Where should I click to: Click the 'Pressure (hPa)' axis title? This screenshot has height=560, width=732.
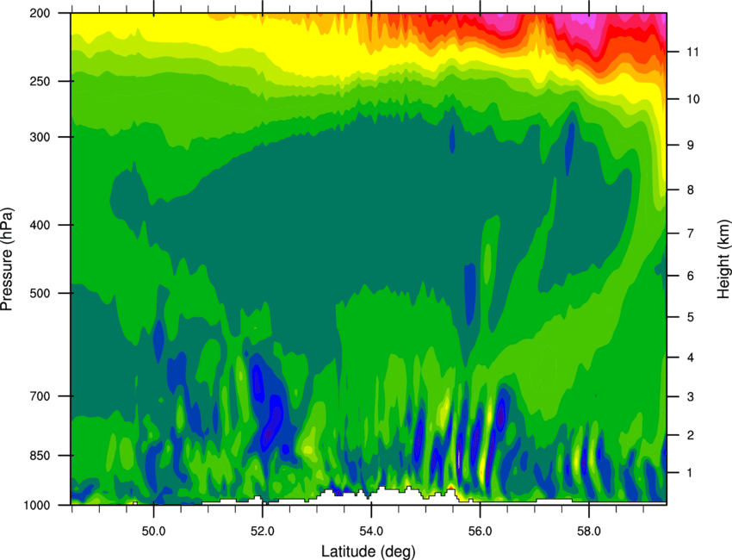pyautogui.click(x=7, y=259)
